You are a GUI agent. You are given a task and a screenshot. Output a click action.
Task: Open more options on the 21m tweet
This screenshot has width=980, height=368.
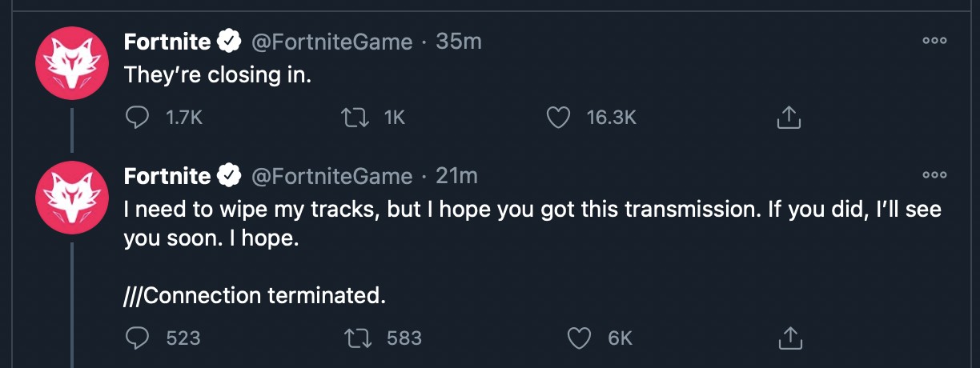tap(934, 174)
